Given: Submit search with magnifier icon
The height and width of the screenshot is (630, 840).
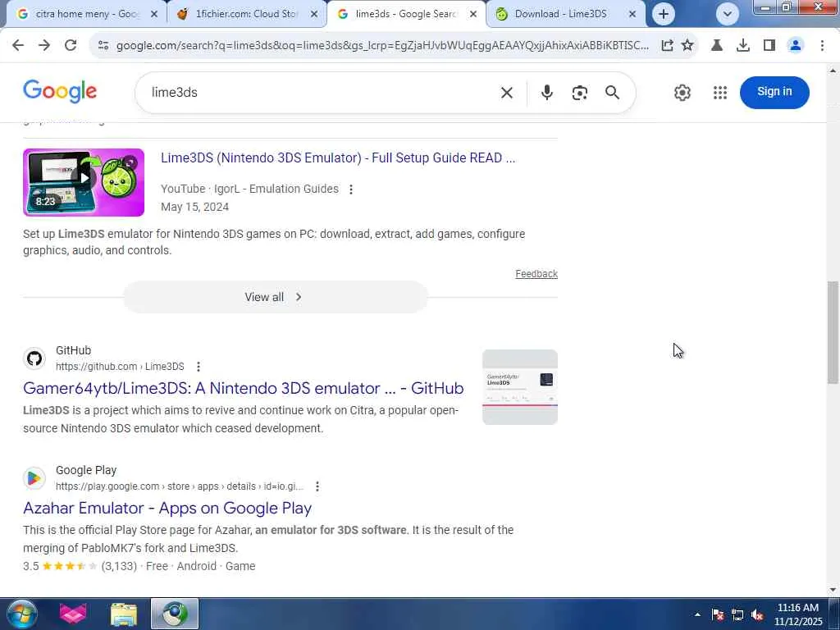Looking at the screenshot, I should (x=612, y=93).
